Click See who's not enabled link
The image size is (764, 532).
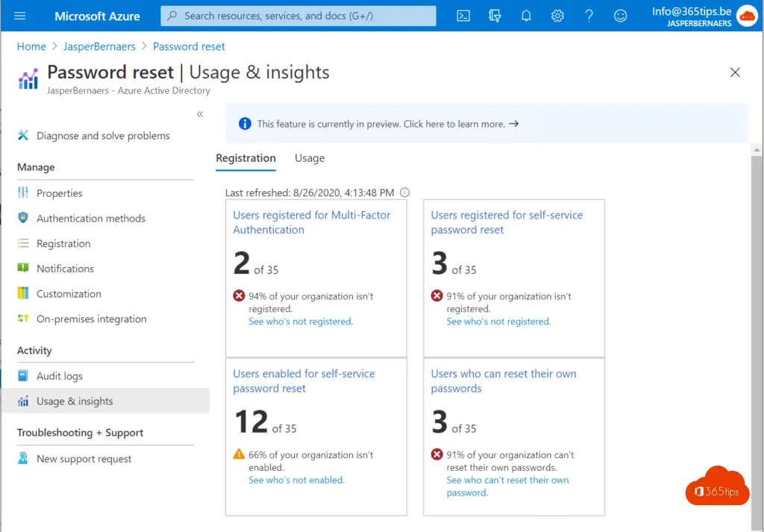click(x=296, y=480)
